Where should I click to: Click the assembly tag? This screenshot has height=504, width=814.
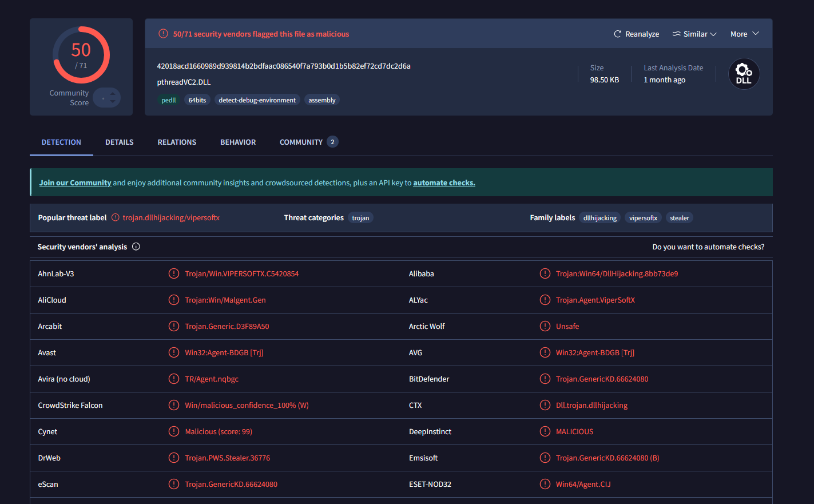(322, 100)
